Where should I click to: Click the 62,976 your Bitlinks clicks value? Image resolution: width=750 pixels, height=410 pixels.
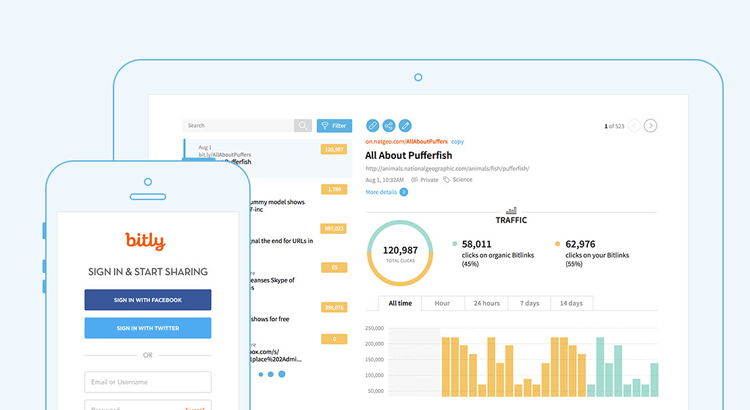(x=580, y=244)
